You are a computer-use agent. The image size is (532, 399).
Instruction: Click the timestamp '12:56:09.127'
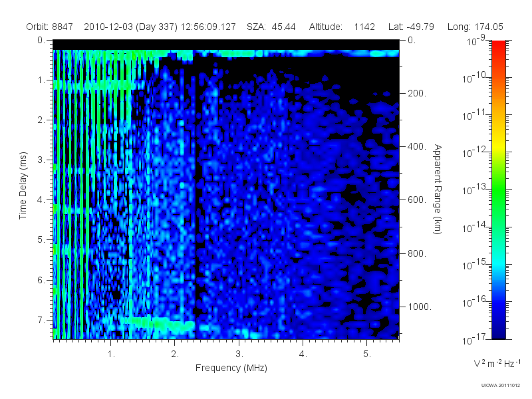coord(208,27)
